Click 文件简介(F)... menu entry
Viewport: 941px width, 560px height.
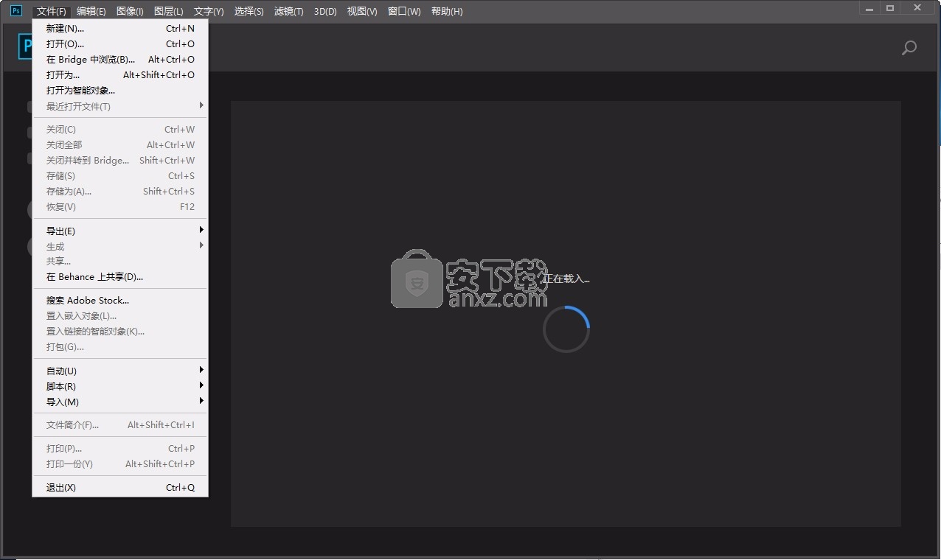[120, 425]
